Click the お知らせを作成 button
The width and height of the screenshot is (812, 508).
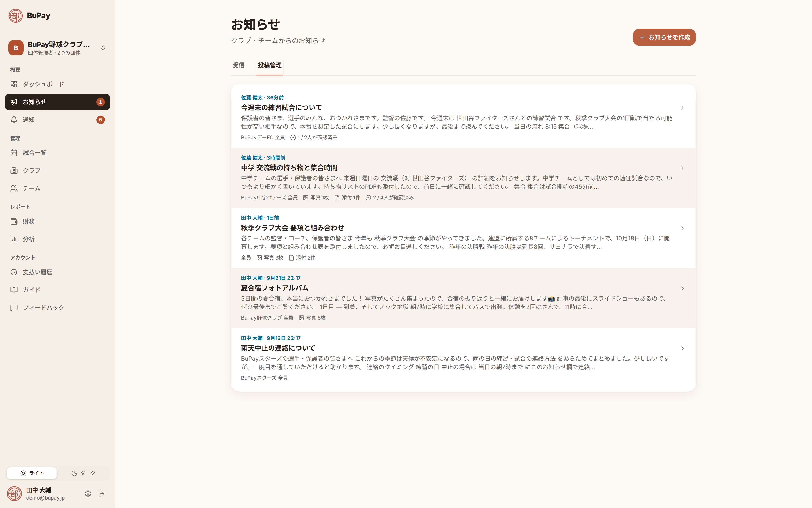664,37
